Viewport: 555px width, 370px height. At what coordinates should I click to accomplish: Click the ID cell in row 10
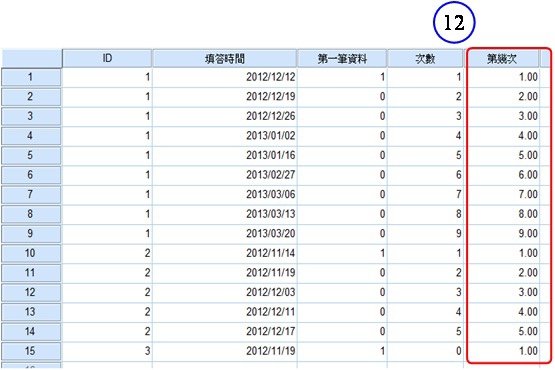107,253
